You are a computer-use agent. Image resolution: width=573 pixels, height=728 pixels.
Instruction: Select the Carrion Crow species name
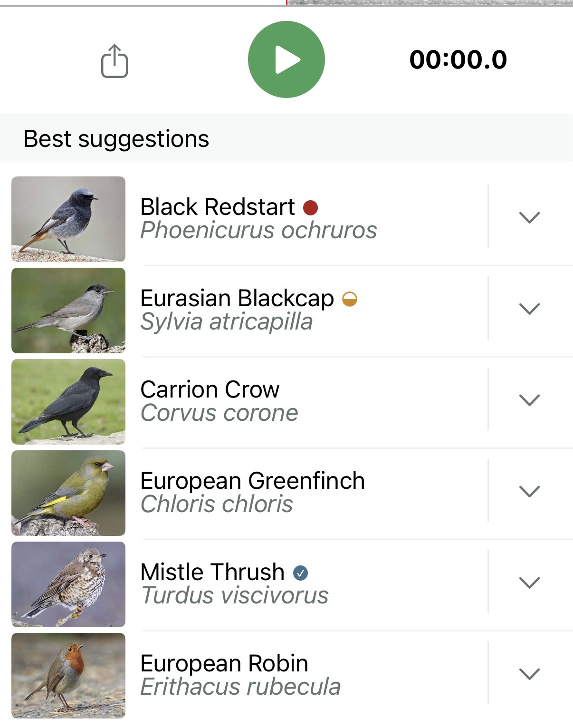210,389
